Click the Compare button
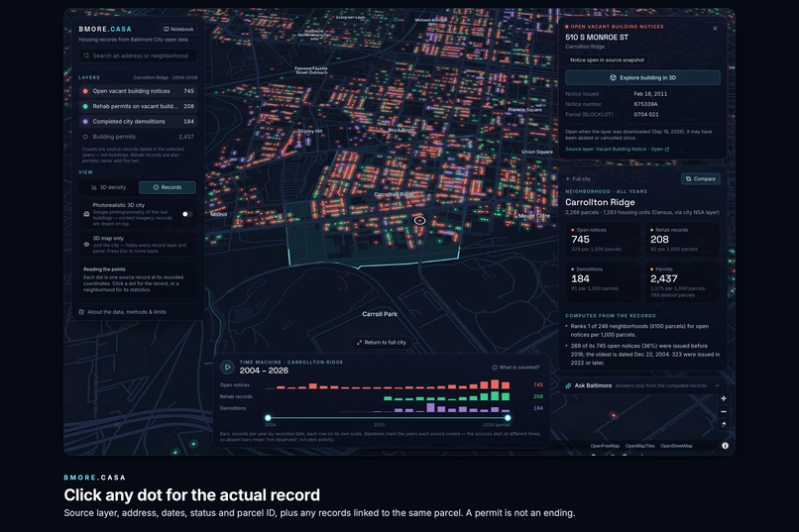The width and height of the screenshot is (799, 532). [701, 178]
